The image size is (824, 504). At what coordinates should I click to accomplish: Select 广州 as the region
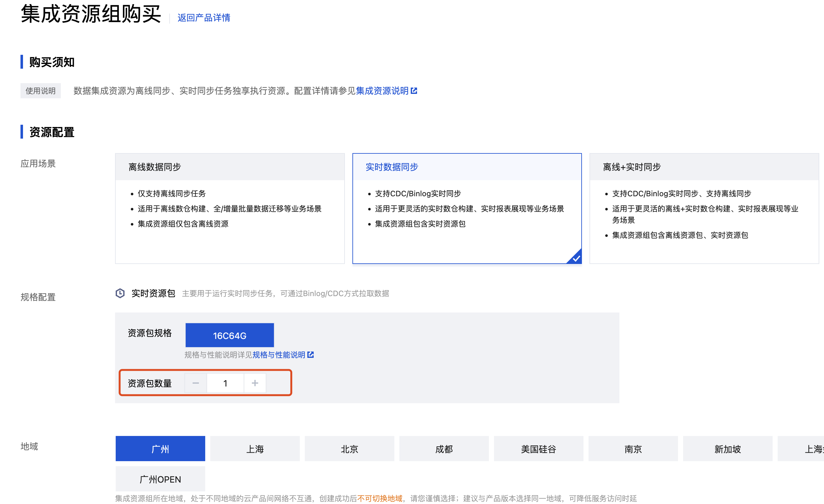tap(160, 449)
